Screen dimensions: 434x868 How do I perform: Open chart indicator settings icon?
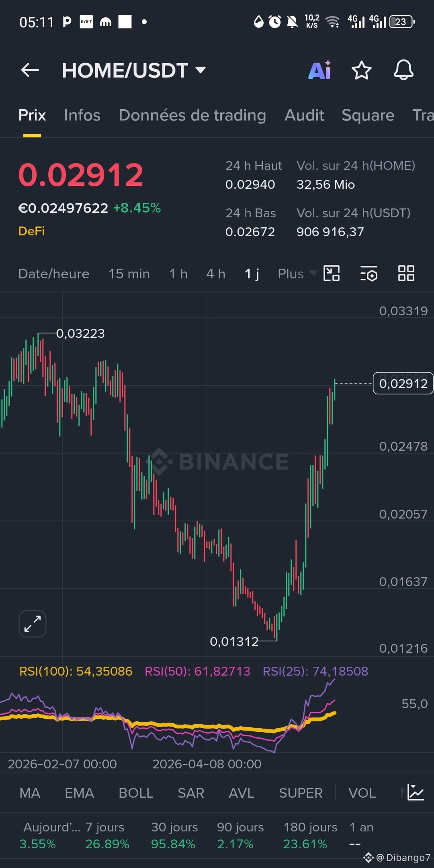[x=368, y=274]
